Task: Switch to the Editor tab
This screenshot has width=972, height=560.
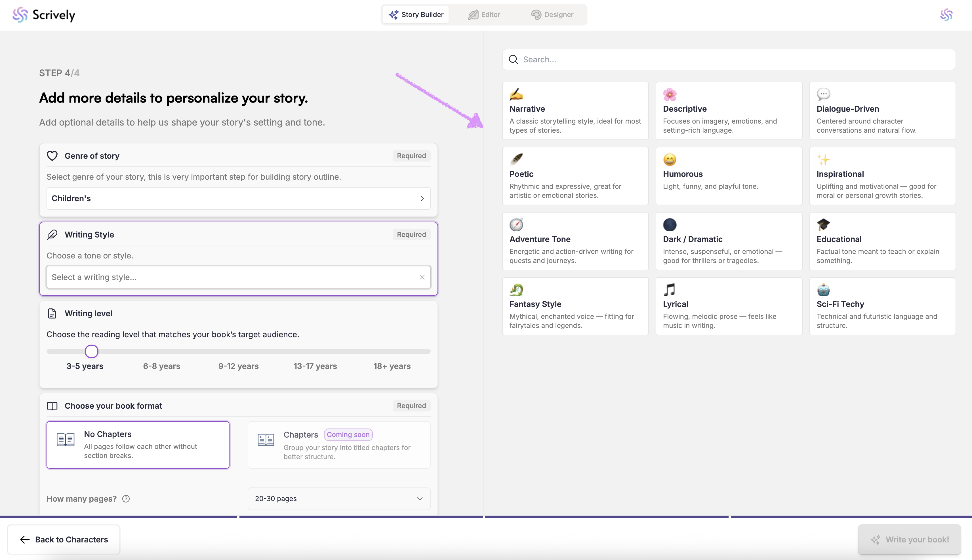Action: click(x=484, y=15)
